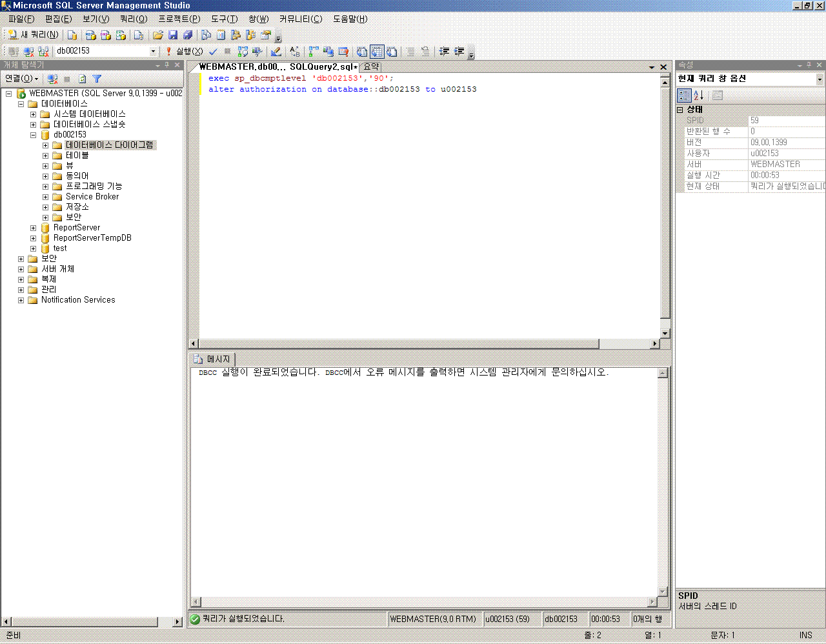
Task: Open the 도구(T) menu
Action: coord(225,19)
